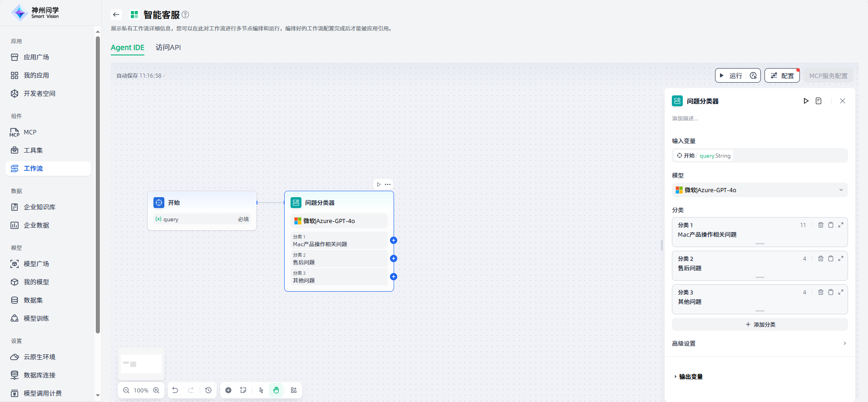Expand the 输出变量 section

click(x=690, y=377)
